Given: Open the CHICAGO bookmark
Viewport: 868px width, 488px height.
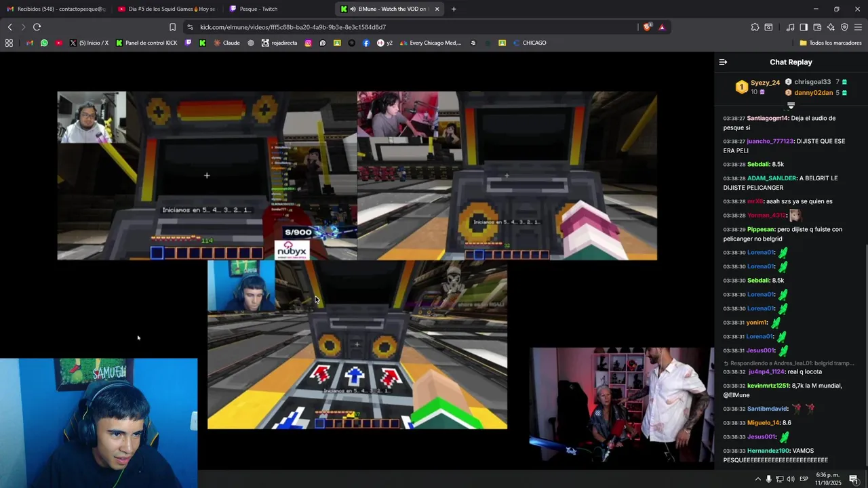Looking at the screenshot, I should tap(530, 43).
